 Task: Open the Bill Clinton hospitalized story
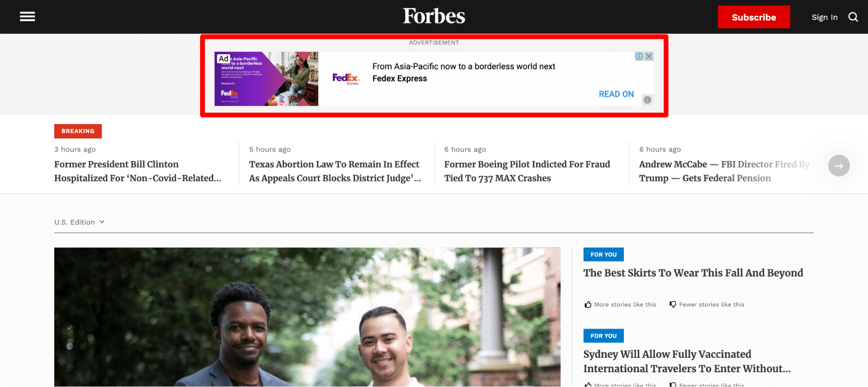coord(137,171)
